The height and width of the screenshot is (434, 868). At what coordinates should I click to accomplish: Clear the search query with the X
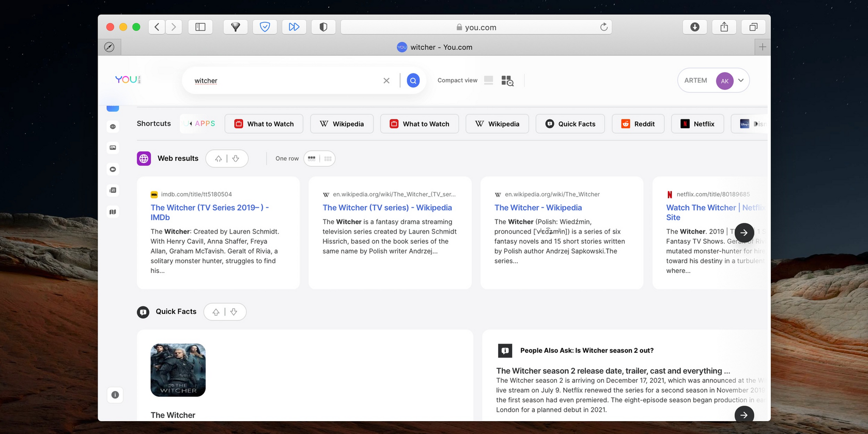tap(386, 81)
